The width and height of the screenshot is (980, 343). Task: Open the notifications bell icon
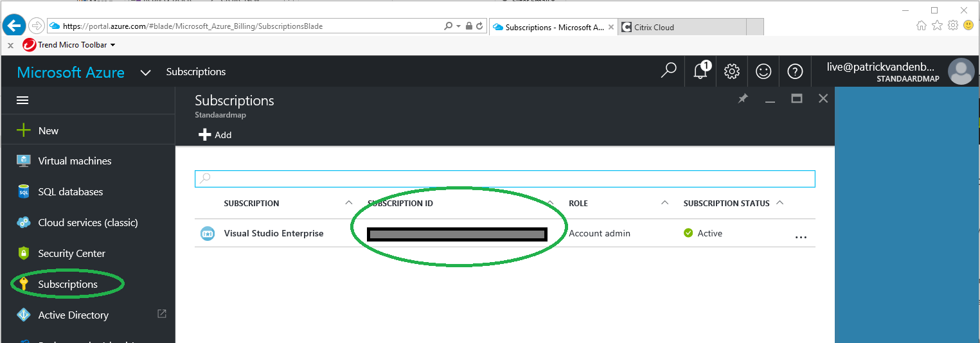click(x=700, y=71)
